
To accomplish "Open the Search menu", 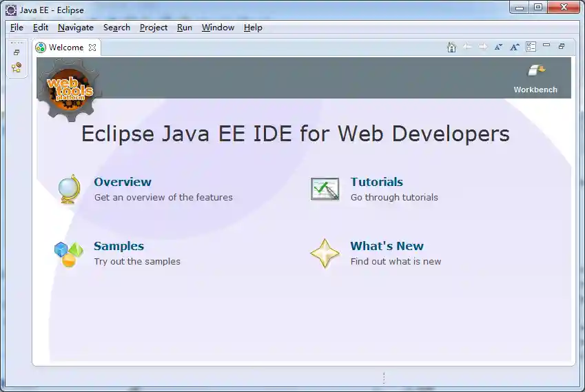I will click(x=116, y=28).
